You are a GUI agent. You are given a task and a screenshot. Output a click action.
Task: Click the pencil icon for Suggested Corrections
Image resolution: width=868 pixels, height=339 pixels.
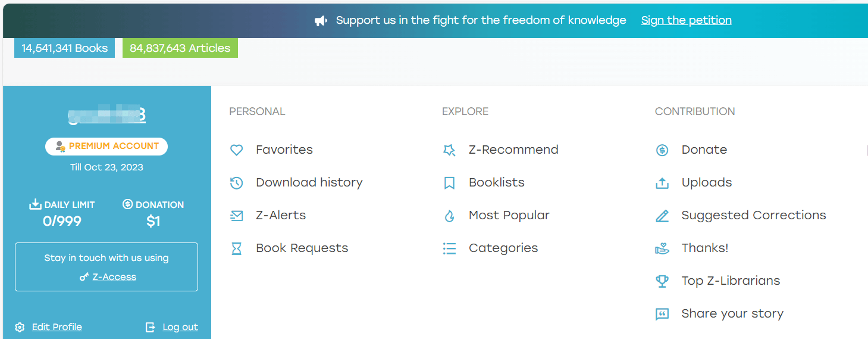(x=662, y=216)
